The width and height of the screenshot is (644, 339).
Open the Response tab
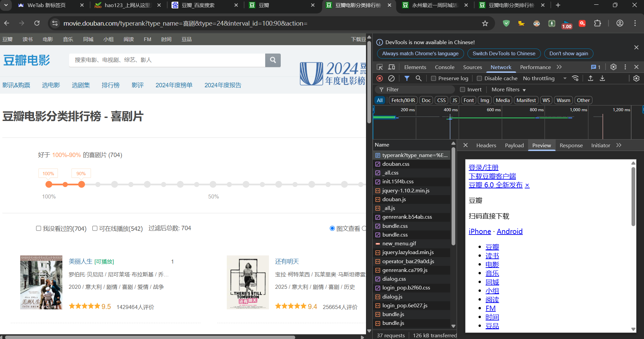click(571, 146)
